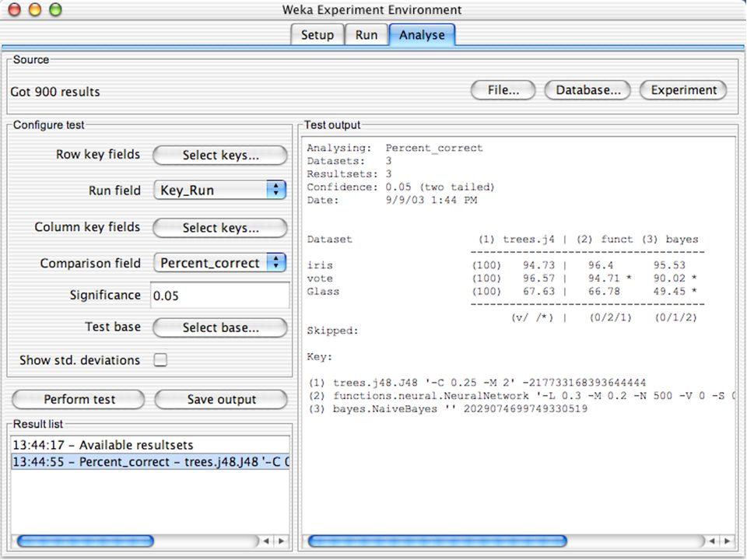Click the Result list horizontal scrollbar thumb
The width and height of the screenshot is (747, 560).
pyautogui.click(x=86, y=541)
